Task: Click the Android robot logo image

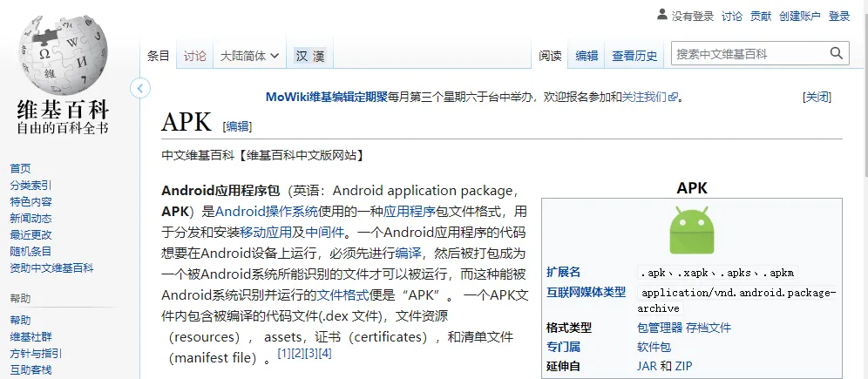Action: coord(691,230)
